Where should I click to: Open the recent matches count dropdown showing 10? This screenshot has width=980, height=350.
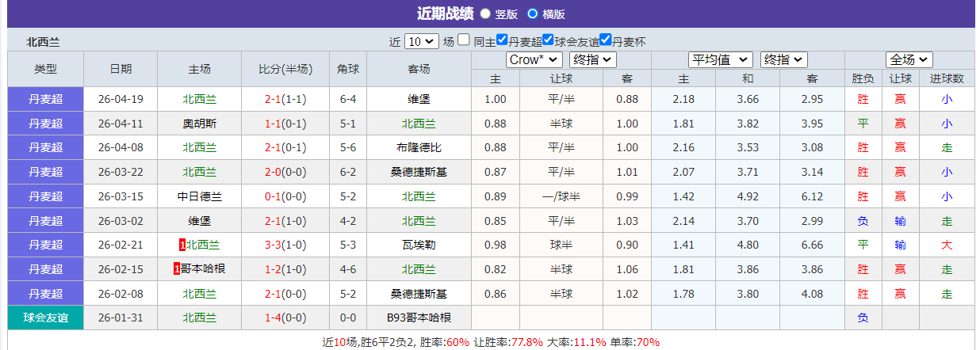coord(421,41)
